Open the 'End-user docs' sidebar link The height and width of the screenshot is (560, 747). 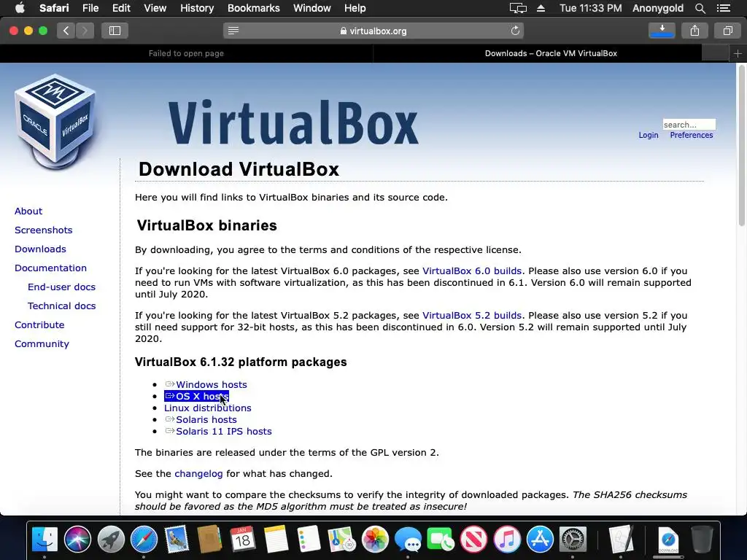(61, 287)
